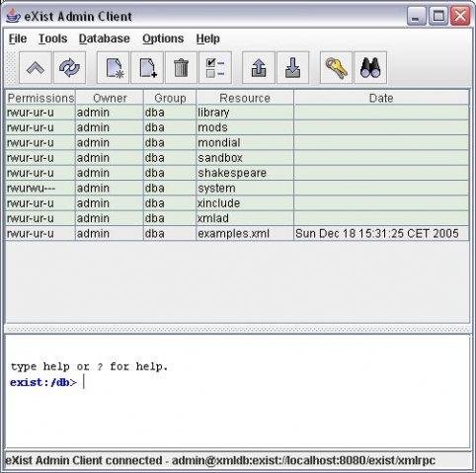Go to parent collection with up arrow icon
The image size is (476, 473).
[x=36, y=68]
